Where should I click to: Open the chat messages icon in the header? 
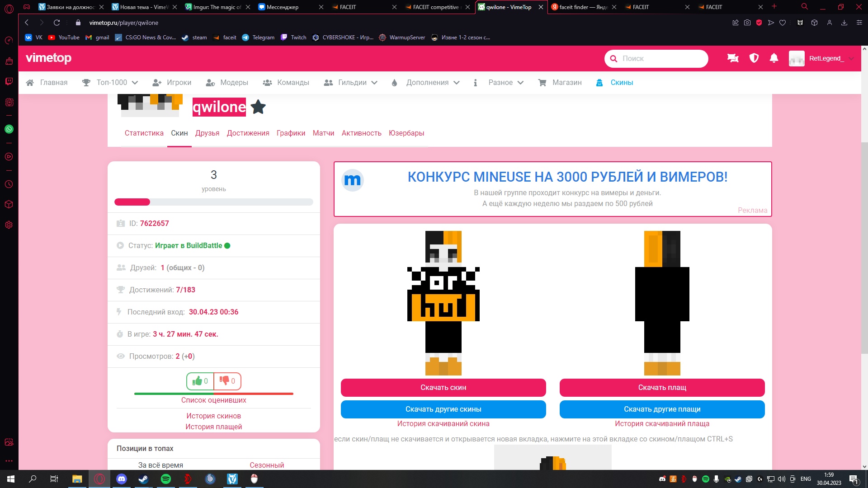(x=733, y=58)
